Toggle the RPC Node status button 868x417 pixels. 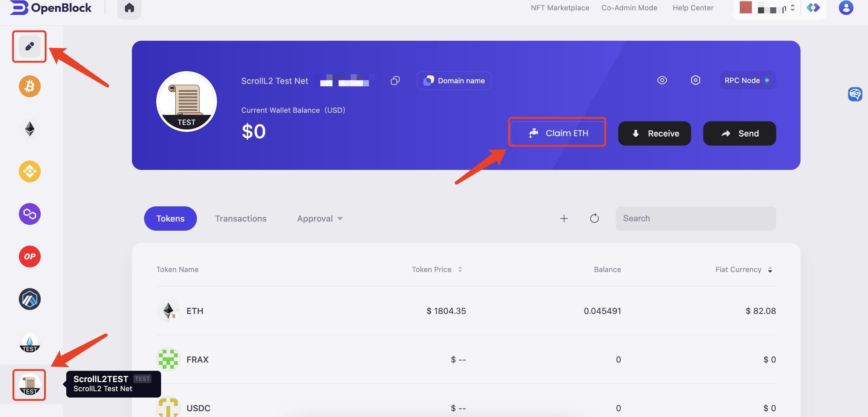coord(747,80)
